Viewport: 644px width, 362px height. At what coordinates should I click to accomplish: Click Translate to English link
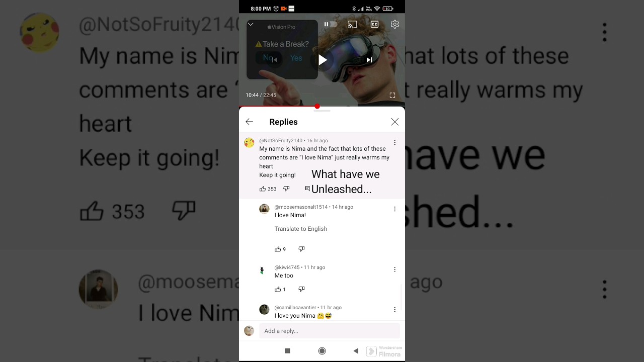click(x=301, y=229)
